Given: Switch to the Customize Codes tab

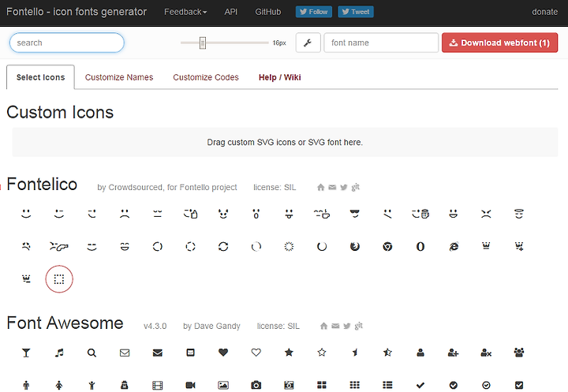Looking at the screenshot, I should [206, 77].
